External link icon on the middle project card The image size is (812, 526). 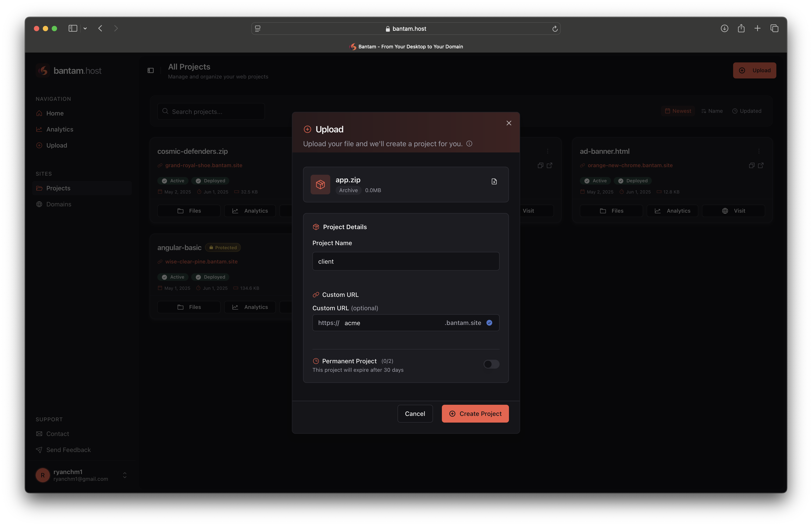tap(549, 166)
